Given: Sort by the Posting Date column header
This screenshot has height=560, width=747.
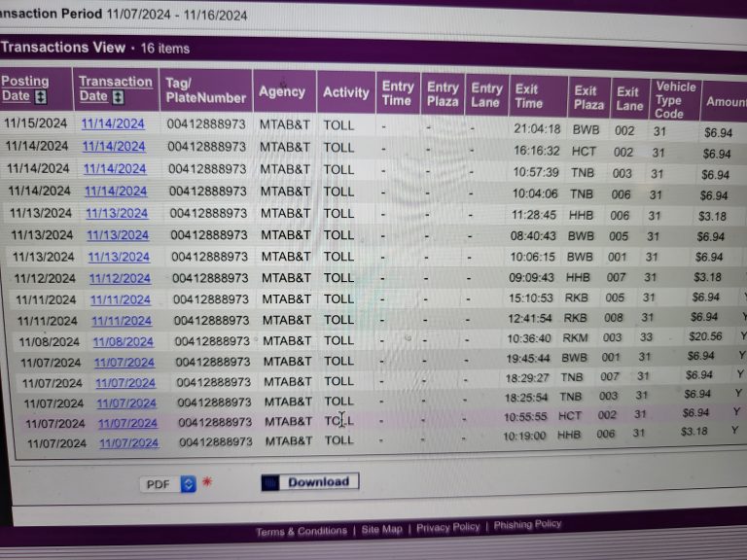Looking at the screenshot, I should pos(24,88).
